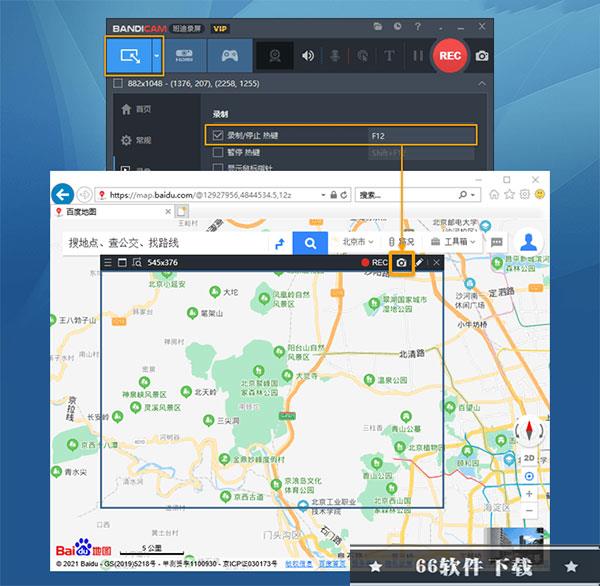Click the pencil drawing icon on overlay bar
The height and width of the screenshot is (586, 600).
(419, 263)
